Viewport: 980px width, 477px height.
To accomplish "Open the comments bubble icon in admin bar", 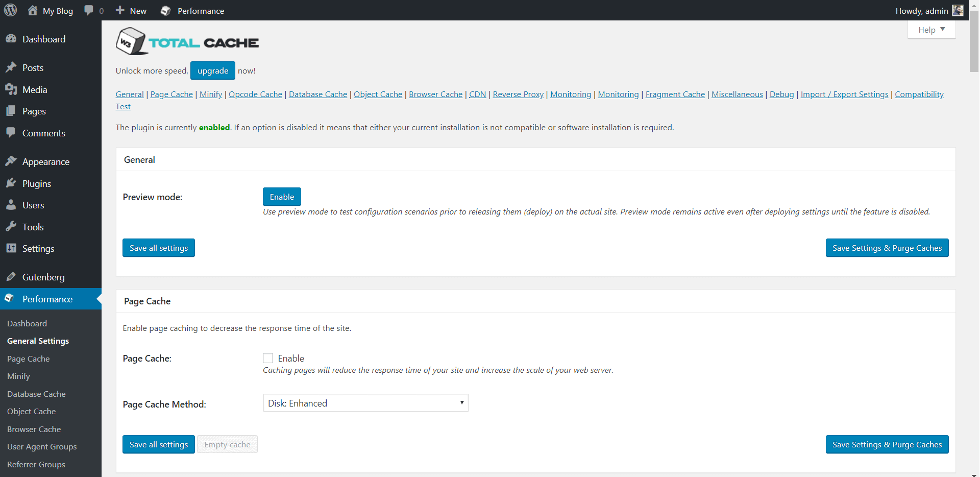I will [89, 11].
